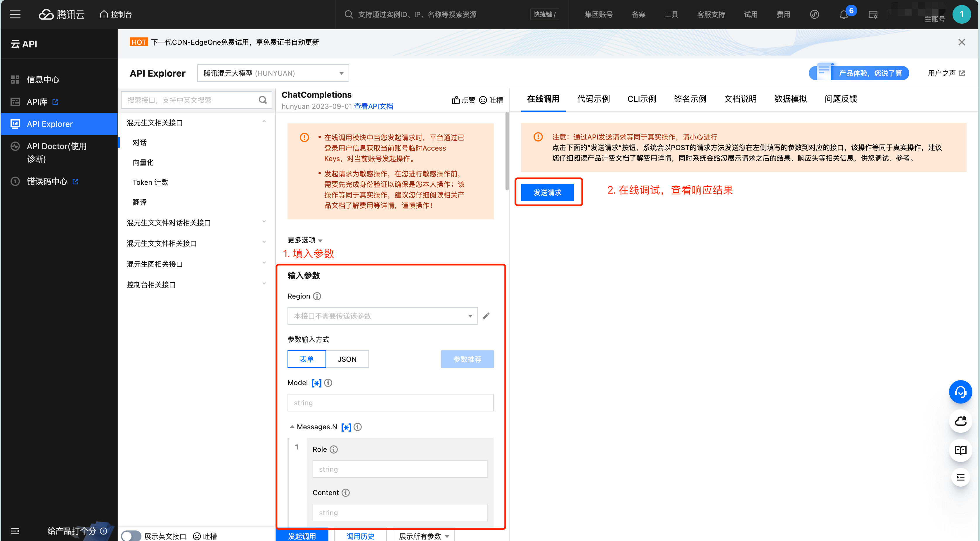The height and width of the screenshot is (541, 980).
Task: Click the 发送请求 button
Action: click(548, 192)
